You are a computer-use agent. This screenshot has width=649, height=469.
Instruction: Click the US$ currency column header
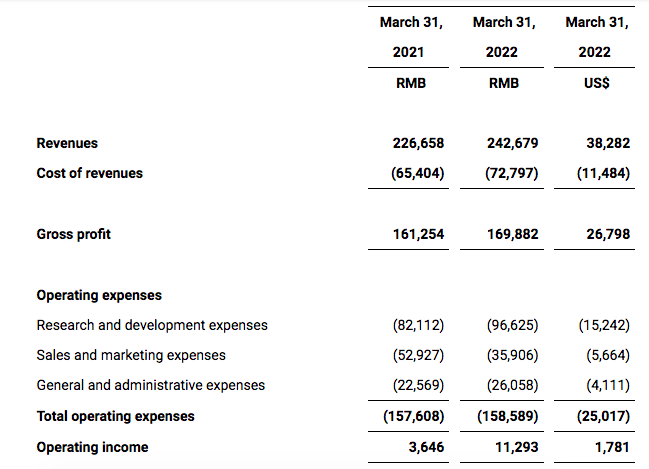point(597,83)
